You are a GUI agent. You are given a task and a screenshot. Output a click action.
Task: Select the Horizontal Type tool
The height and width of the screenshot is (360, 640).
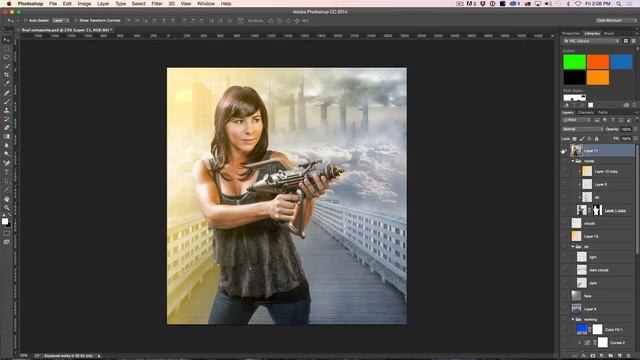[x=7, y=172]
